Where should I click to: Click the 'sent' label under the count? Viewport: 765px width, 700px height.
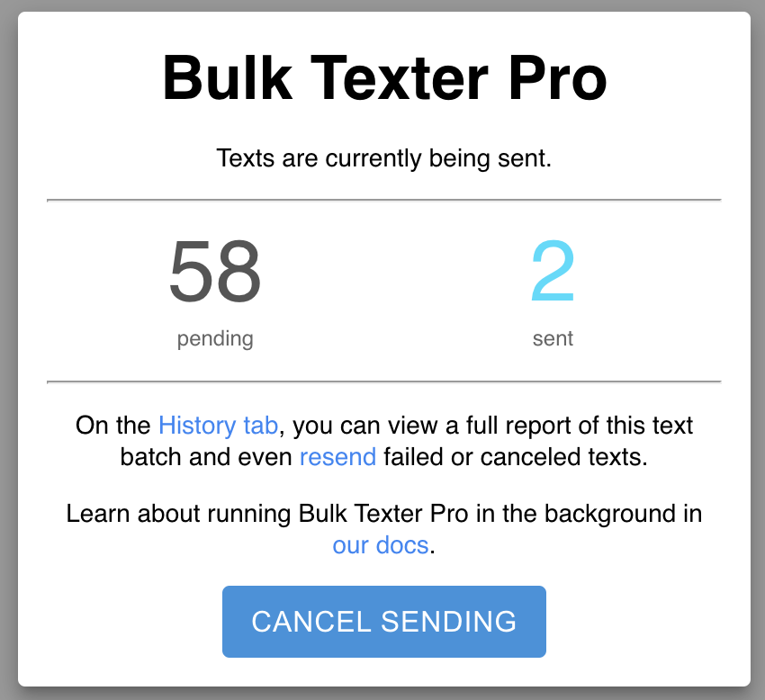[553, 339]
